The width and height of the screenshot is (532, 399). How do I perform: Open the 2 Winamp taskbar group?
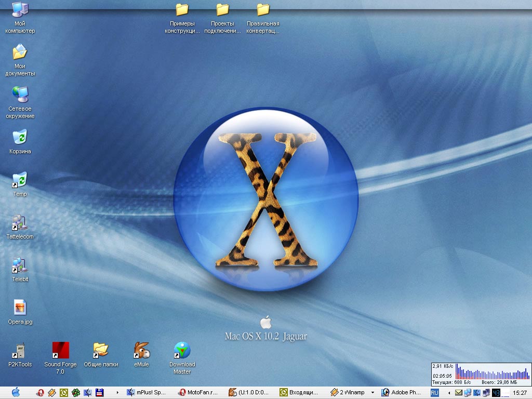[x=348, y=393]
